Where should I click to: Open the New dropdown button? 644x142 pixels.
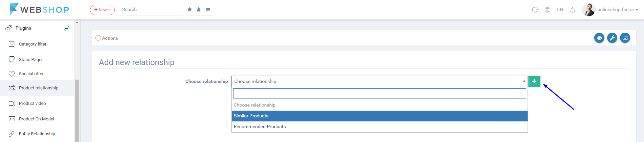coord(102,10)
